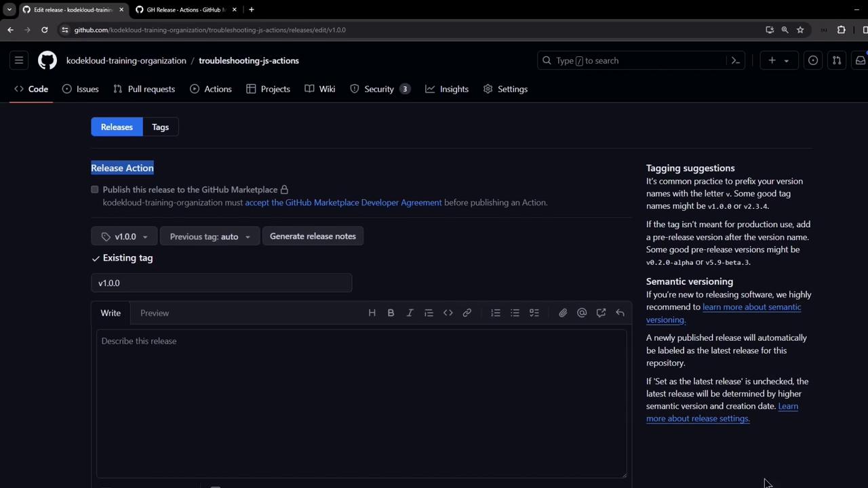Click the Releases button
Image resolution: width=868 pixels, height=488 pixels.
click(x=117, y=127)
